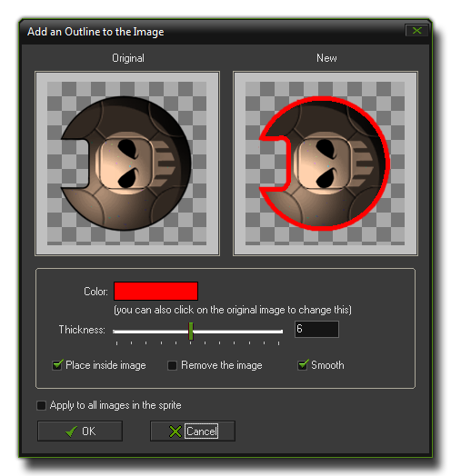Click the Cancel button label

coord(201,431)
